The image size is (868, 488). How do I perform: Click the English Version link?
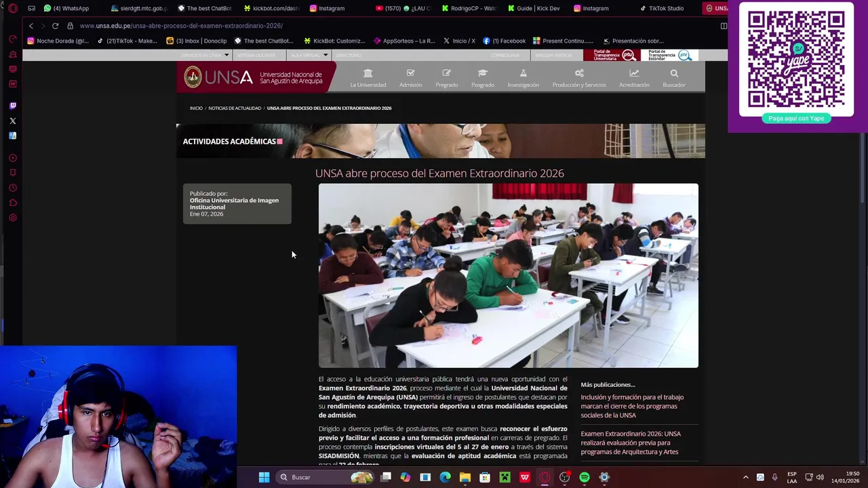[x=553, y=55]
